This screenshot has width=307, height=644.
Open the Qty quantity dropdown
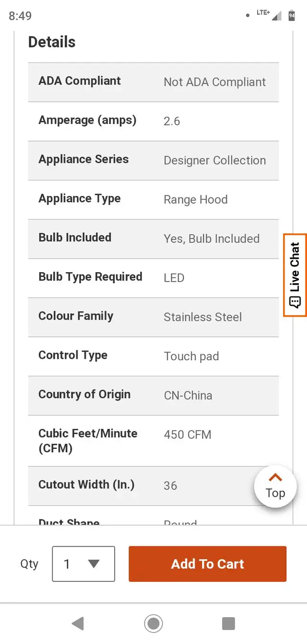pyautogui.click(x=83, y=564)
